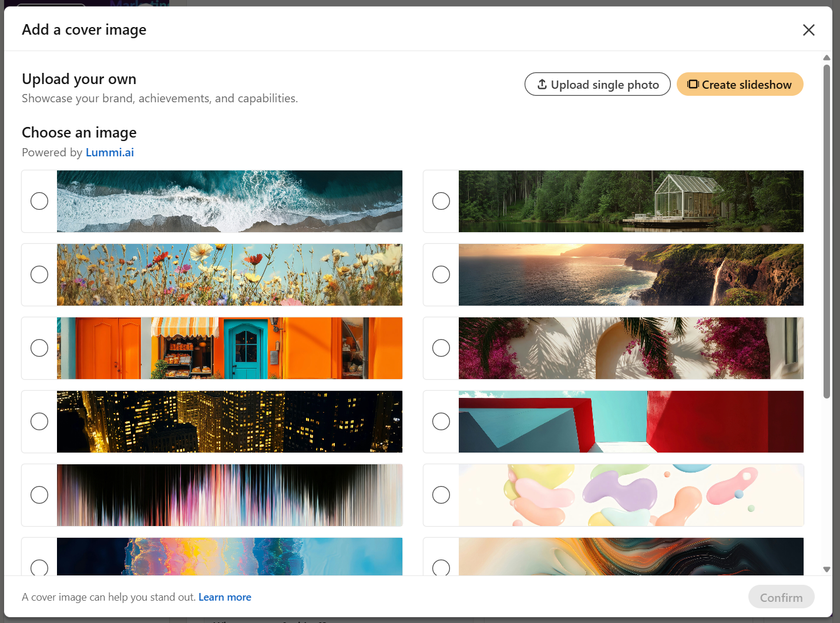Click the scrollbar down arrow
Screen dimensions: 840x623
826,570
